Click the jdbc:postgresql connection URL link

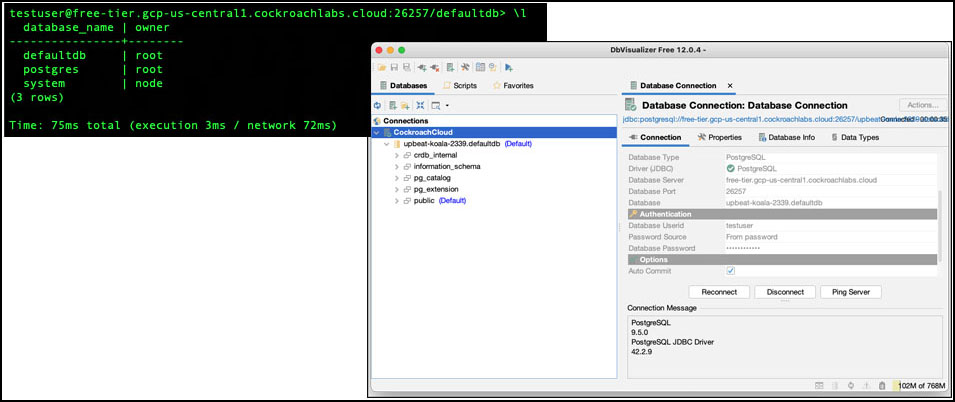coord(752,119)
